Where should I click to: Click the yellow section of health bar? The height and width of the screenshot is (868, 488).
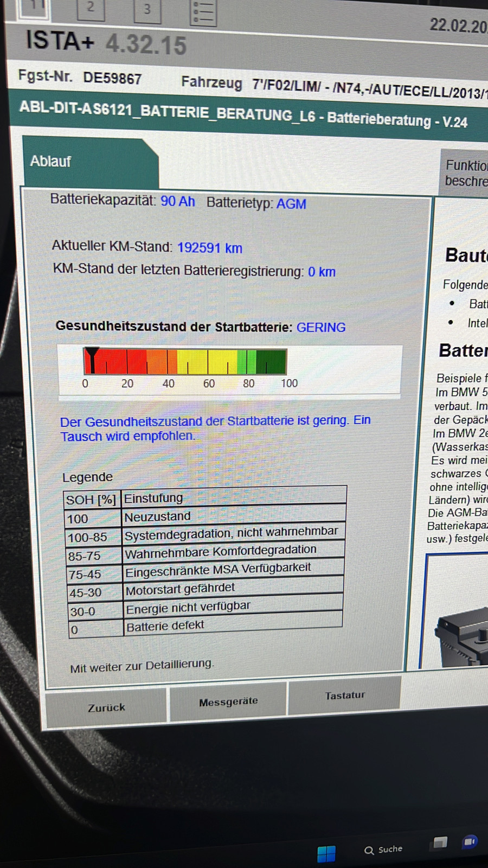[x=208, y=362]
